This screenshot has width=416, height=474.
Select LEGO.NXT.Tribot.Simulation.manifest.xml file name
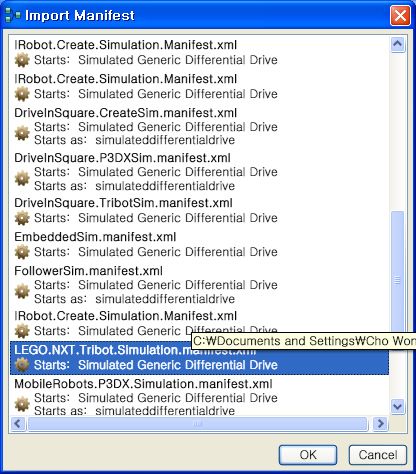135,350
